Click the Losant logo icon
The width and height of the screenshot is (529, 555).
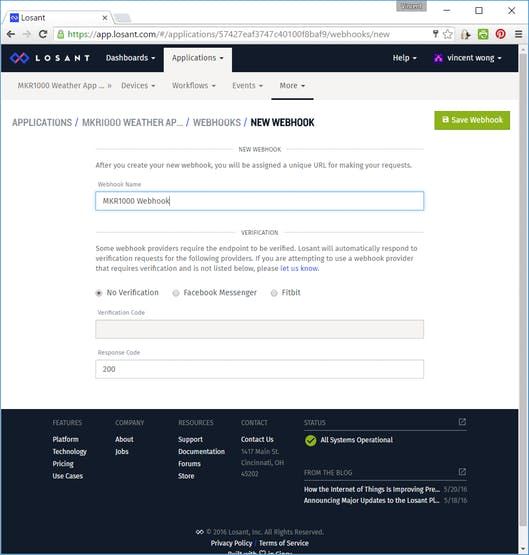19,58
